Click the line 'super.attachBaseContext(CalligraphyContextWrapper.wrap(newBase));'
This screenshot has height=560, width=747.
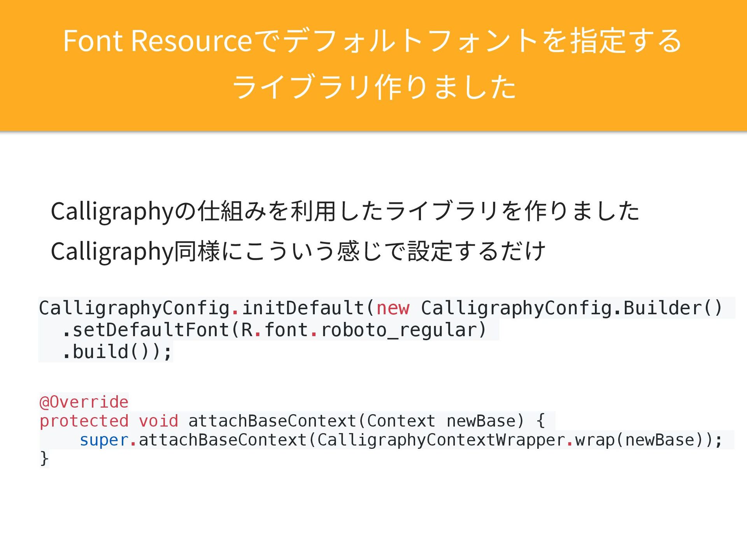401,440
